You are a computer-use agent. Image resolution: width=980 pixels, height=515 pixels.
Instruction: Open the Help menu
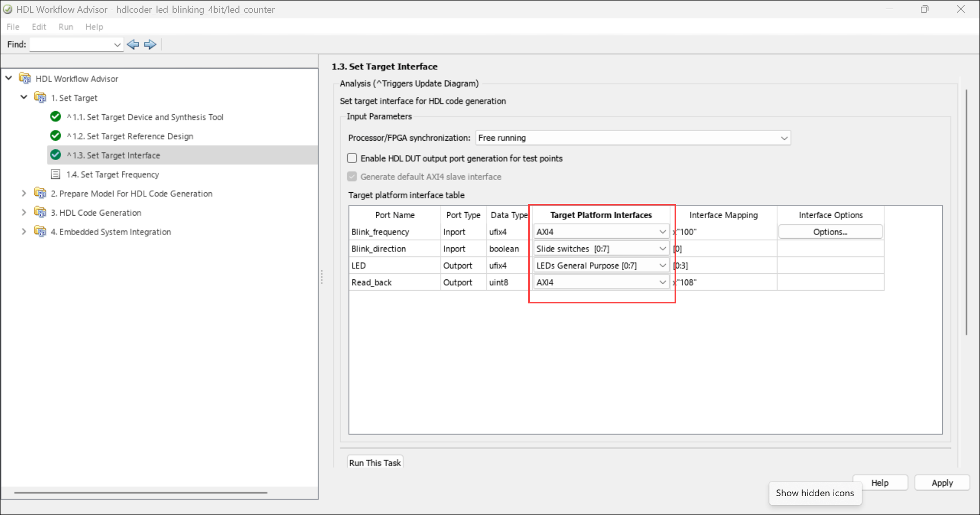(x=94, y=27)
